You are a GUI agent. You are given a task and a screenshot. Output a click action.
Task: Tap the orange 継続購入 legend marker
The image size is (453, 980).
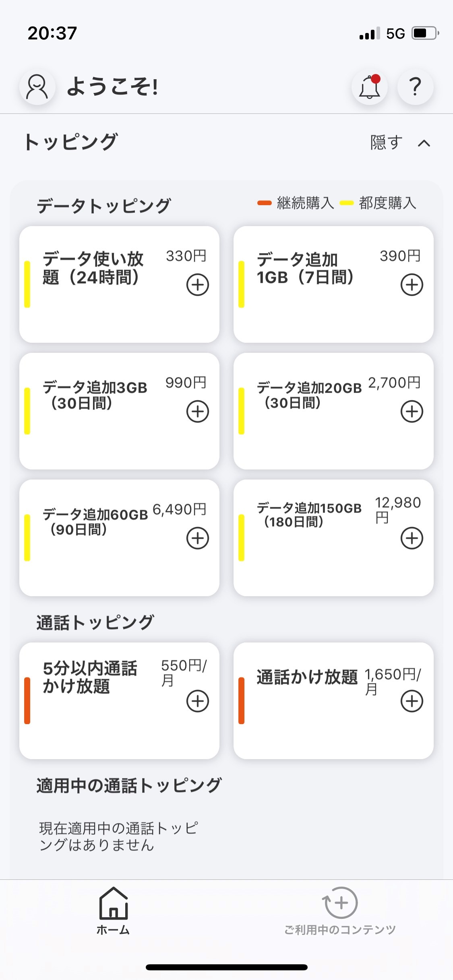pyautogui.click(x=265, y=203)
